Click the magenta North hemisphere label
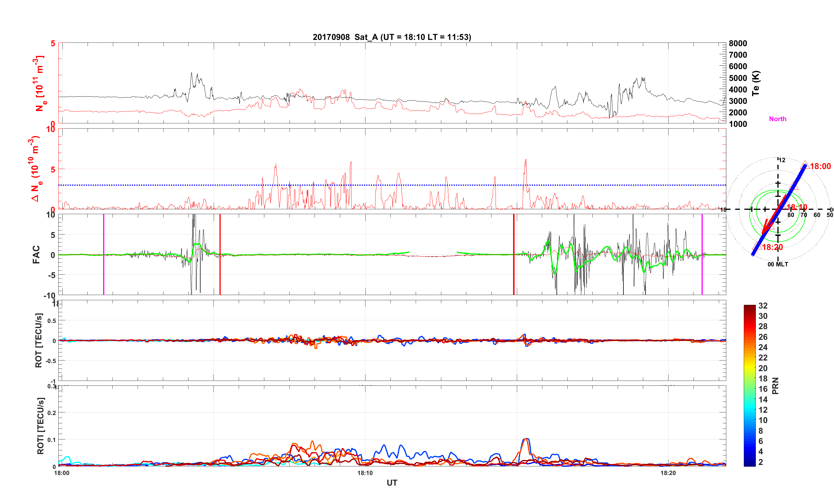The height and width of the screenshot is (504, 834). [777, 119]
